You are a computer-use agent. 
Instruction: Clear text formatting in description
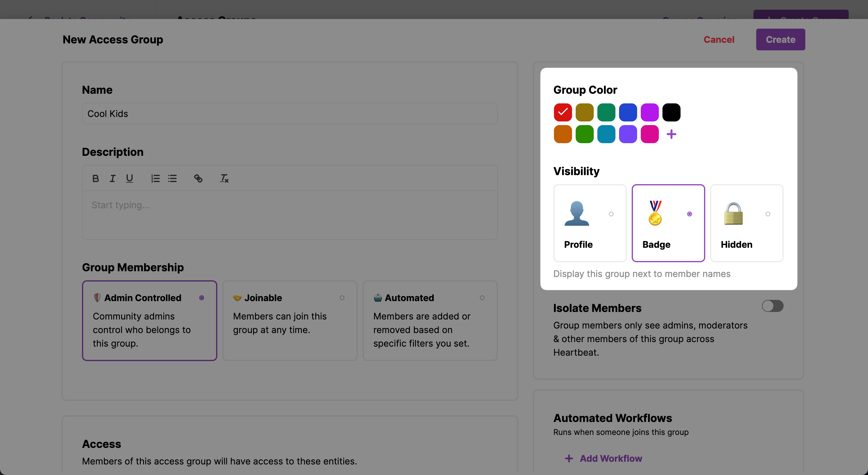coord(224,178)
